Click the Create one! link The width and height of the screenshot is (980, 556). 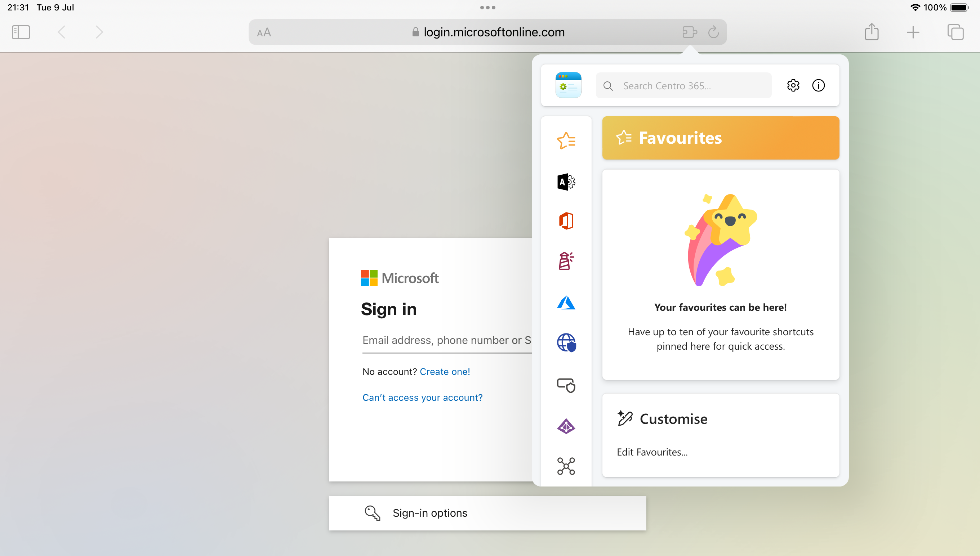coord(444,371)
